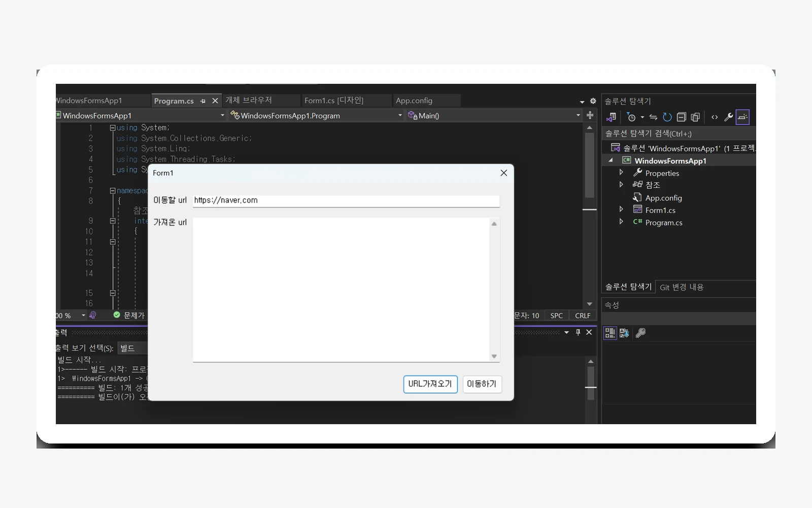Expand the Properties folder node
This screenshot has width=812, height=508.
pos(621,172)
